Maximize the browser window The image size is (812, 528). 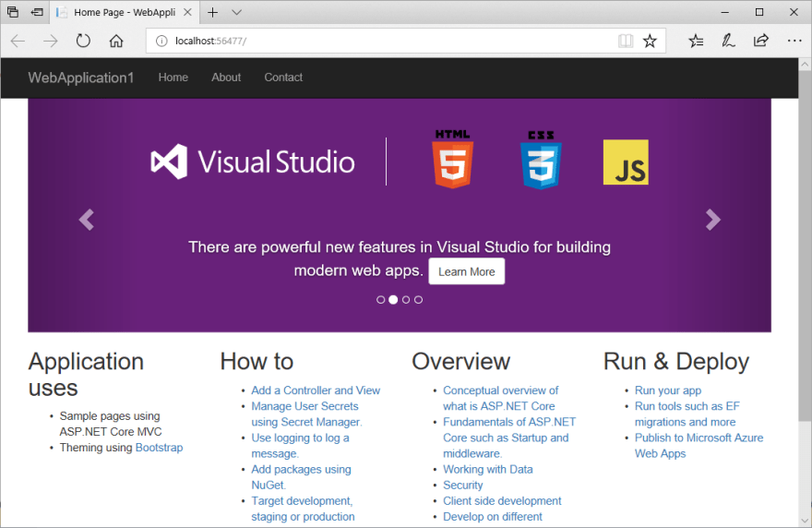759,12
